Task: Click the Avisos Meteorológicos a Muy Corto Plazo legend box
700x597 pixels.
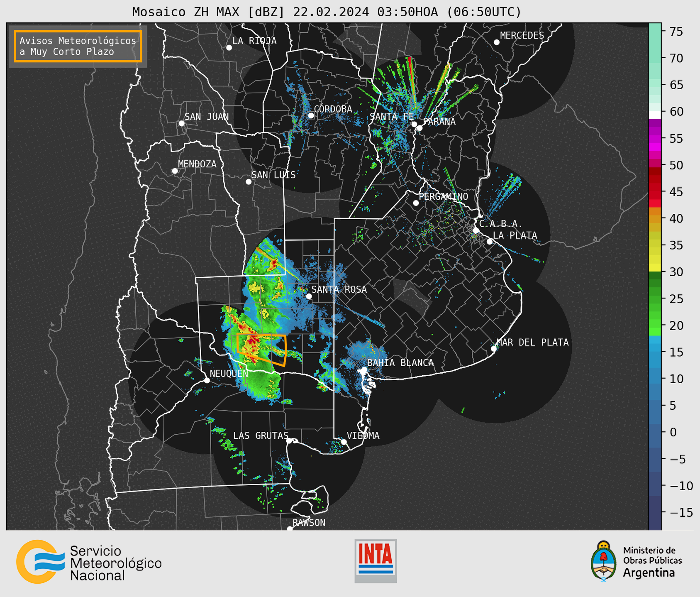Action: [78, 46]
